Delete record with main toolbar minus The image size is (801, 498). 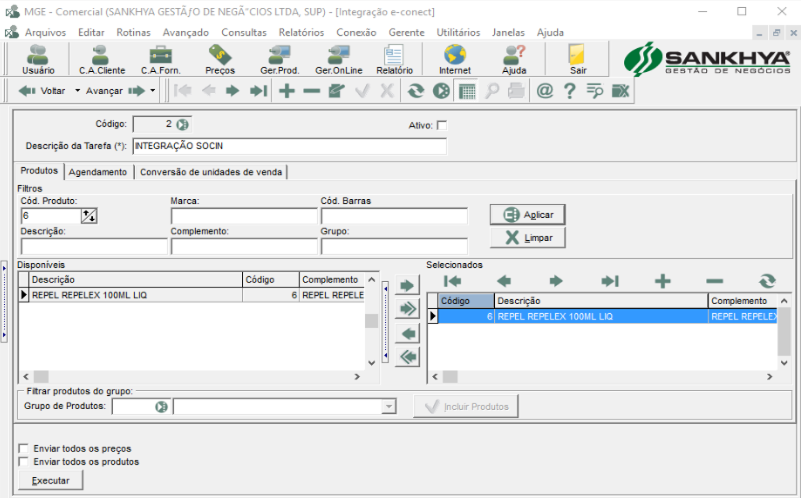tap(311, 91)
